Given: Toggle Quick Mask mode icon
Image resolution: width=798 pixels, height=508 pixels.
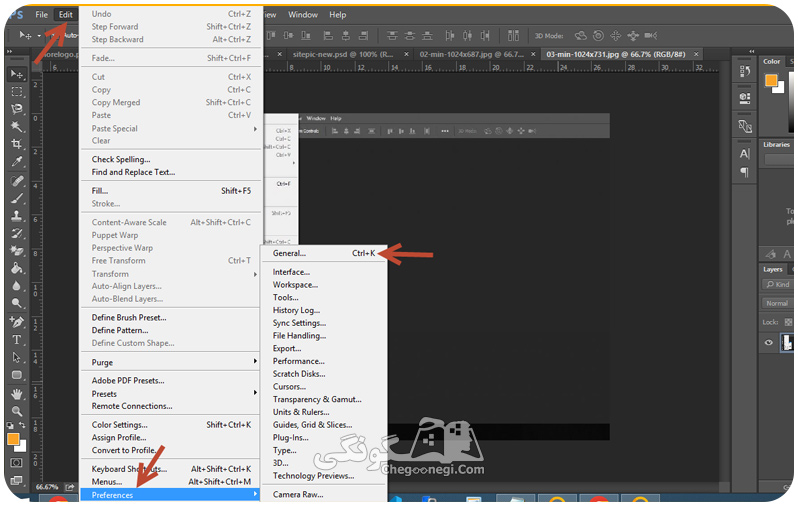Looking at the screenshot, I should pyautogui.click(x=16, y=463).
